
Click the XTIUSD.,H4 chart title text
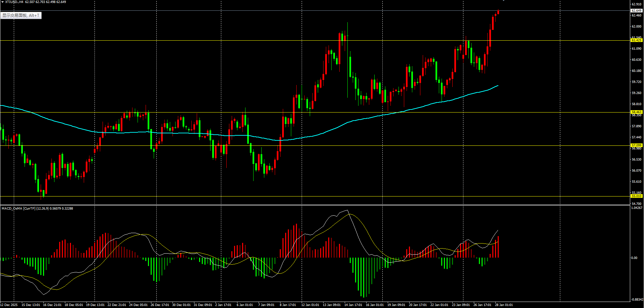(14, 2)
